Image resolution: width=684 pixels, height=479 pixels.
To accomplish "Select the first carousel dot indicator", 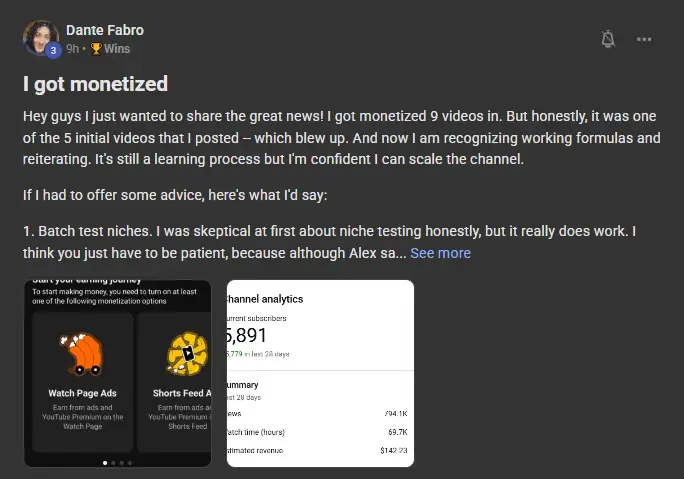I will (x=105, y=463).
